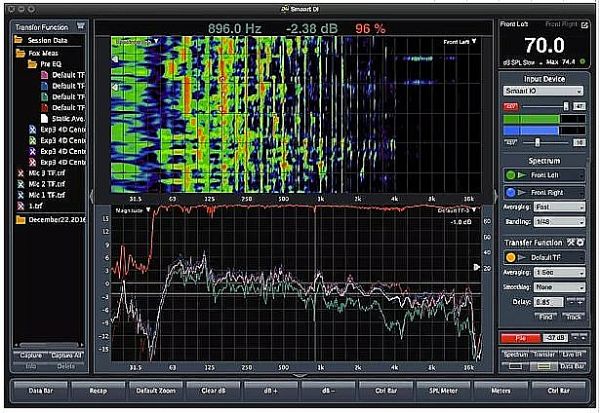This screenshot has width=600, height=413.
Task: Click the purple Exp3 4D Cent trace icon
Action: [x=33, y=151]
